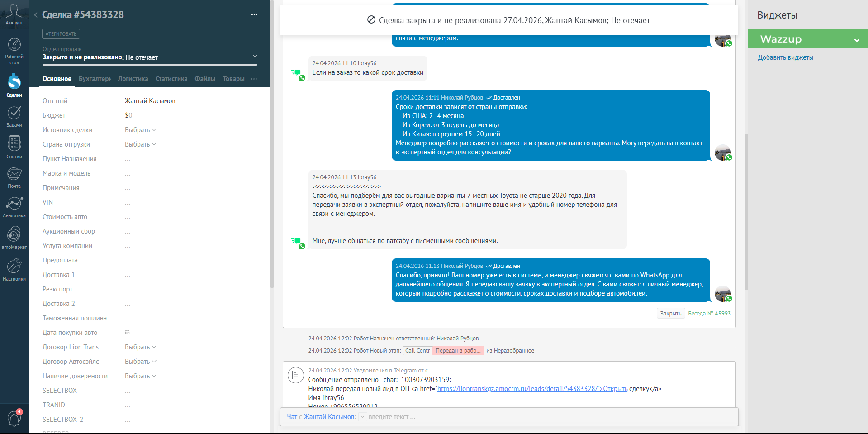Image resolution: width=868 pixels, height=434 pixels.
Task: Open Настройки settings
Action: (x=14, y=269)
